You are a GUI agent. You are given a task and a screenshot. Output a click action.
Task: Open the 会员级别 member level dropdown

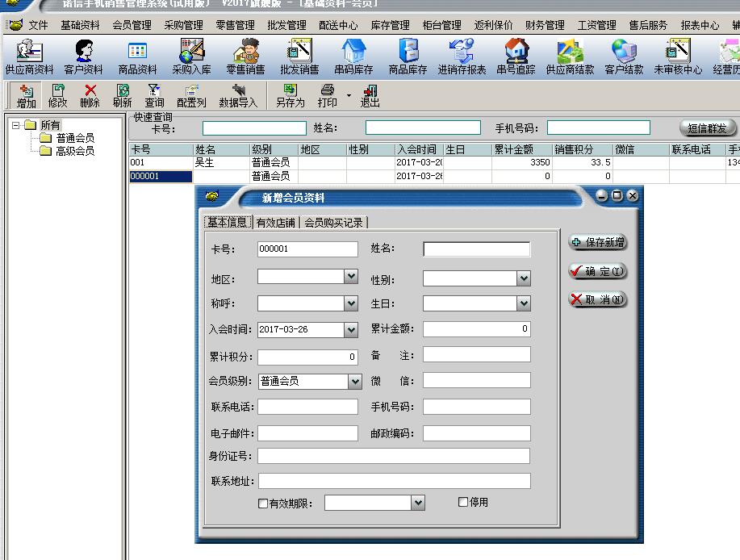tap(354, 381)
